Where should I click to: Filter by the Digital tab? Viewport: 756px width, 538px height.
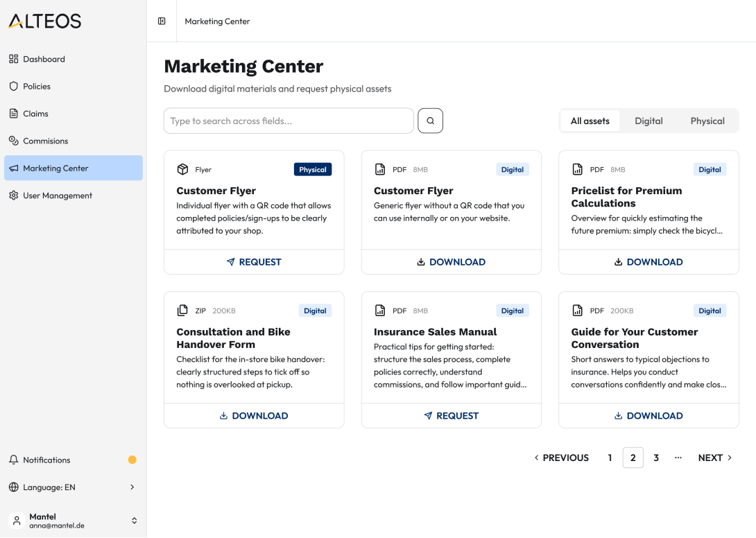648,121
